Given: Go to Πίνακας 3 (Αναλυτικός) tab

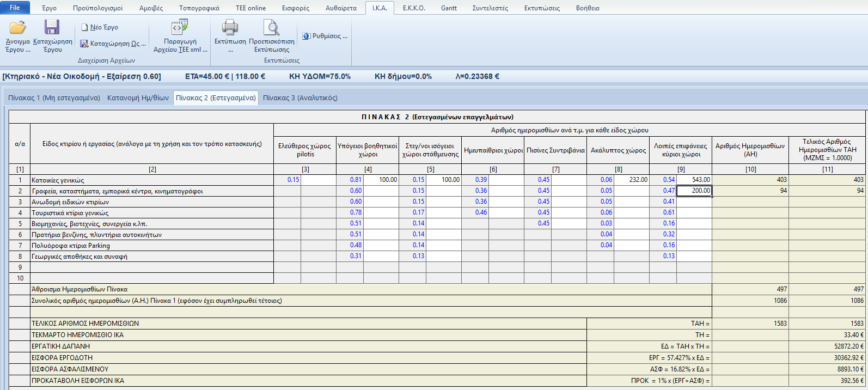Looking at the screenshot, I should (x=300, y=98).
